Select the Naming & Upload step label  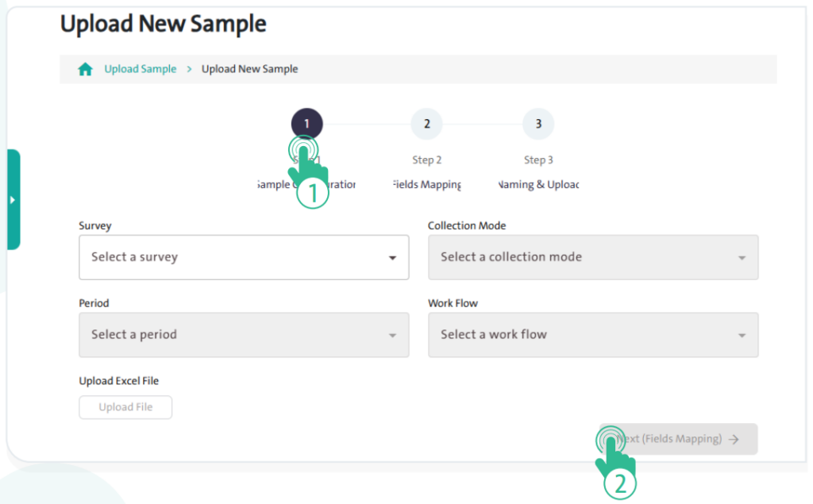tap(538, 185)
